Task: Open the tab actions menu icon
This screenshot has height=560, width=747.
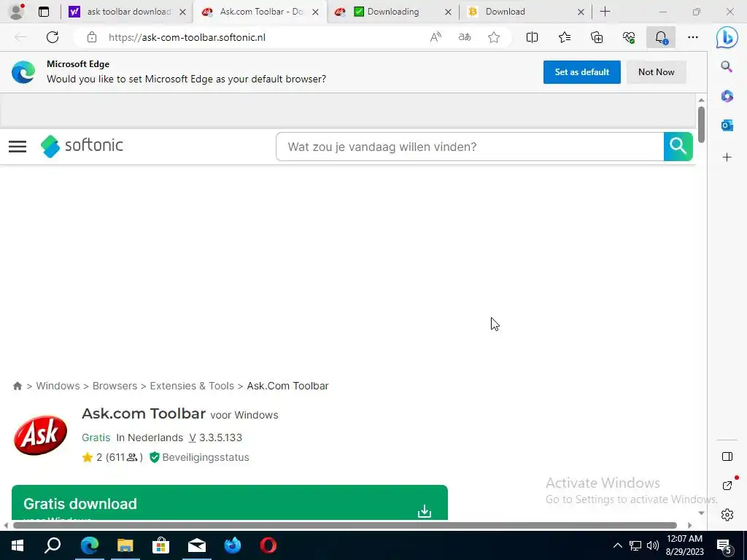Action: (x=44, y=12)
